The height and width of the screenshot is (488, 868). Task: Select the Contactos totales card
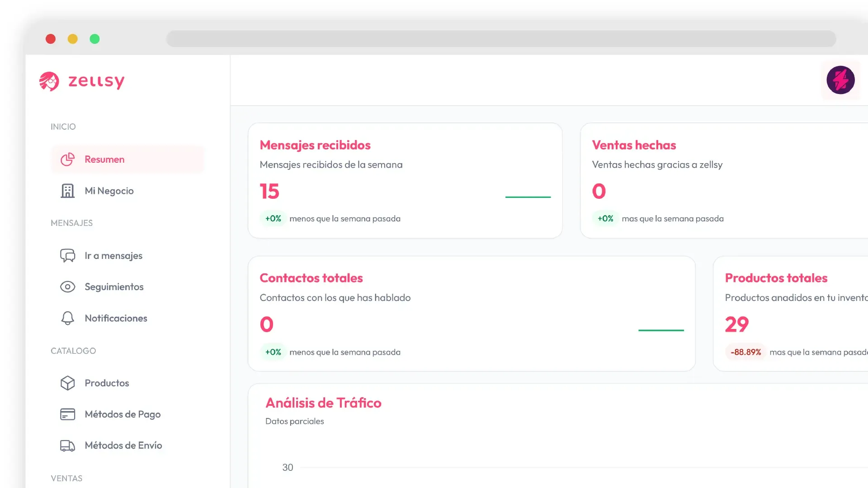(x=311, y=278)
